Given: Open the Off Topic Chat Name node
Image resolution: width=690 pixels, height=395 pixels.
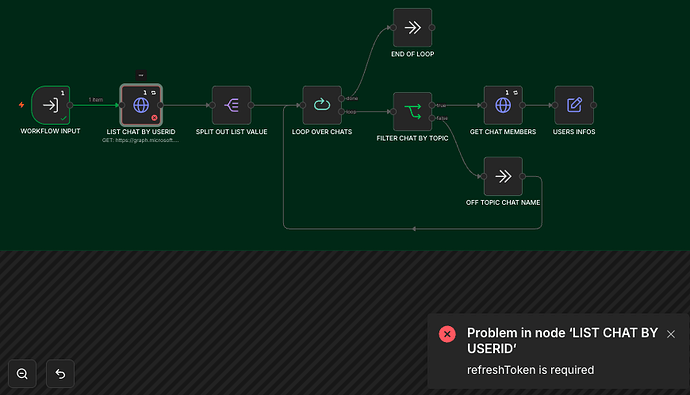Looking at the screenshot, I should [503, 176].
